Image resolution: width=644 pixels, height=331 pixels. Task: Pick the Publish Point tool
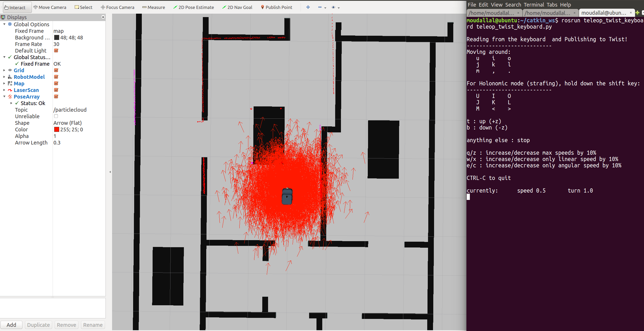coord(276,7)
